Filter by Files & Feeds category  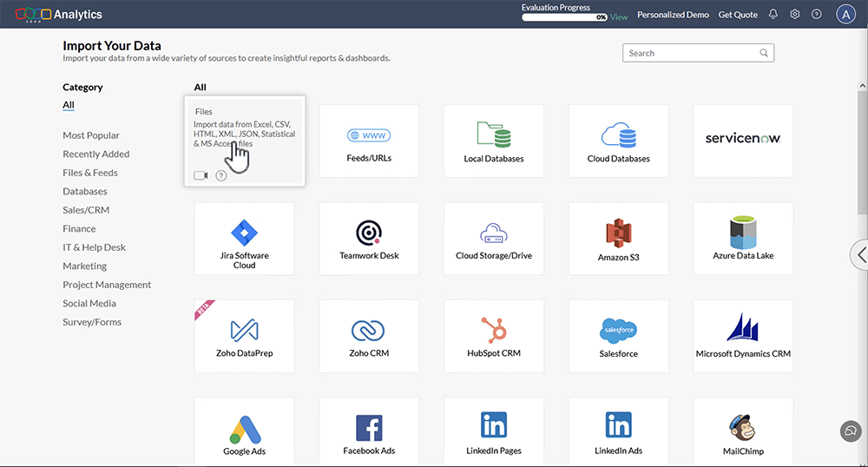[90, 173]
